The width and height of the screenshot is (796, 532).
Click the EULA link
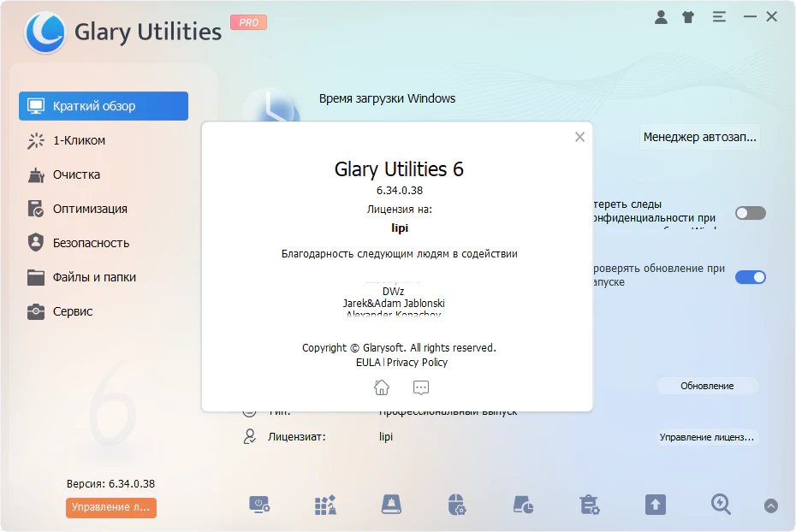[368, 362]
